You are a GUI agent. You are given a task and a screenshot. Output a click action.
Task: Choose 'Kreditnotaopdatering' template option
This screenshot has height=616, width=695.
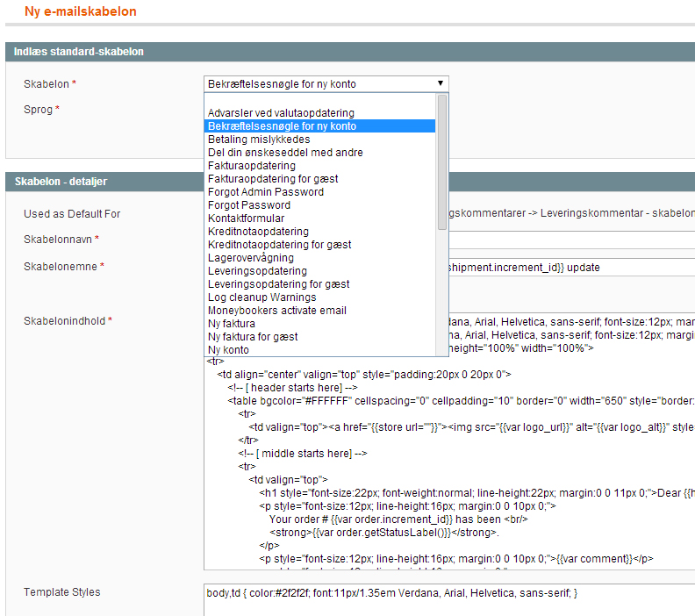click(x=258, y=232)
